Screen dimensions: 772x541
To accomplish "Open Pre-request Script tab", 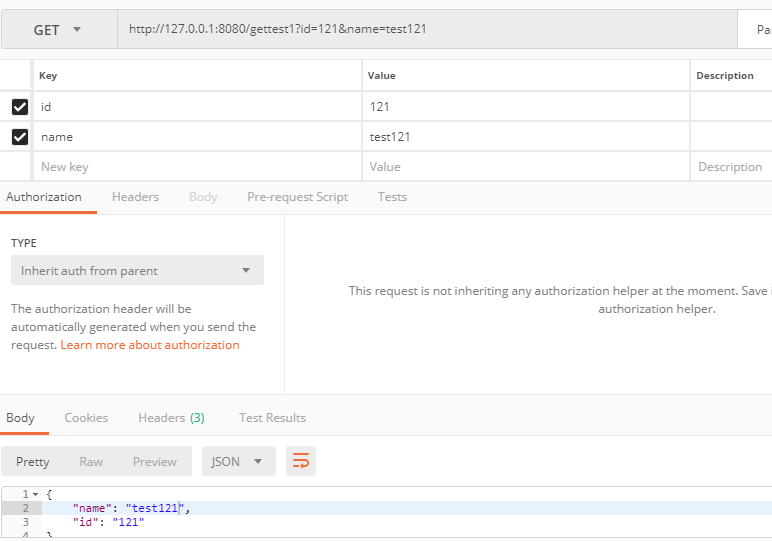I will coord(297,197).
